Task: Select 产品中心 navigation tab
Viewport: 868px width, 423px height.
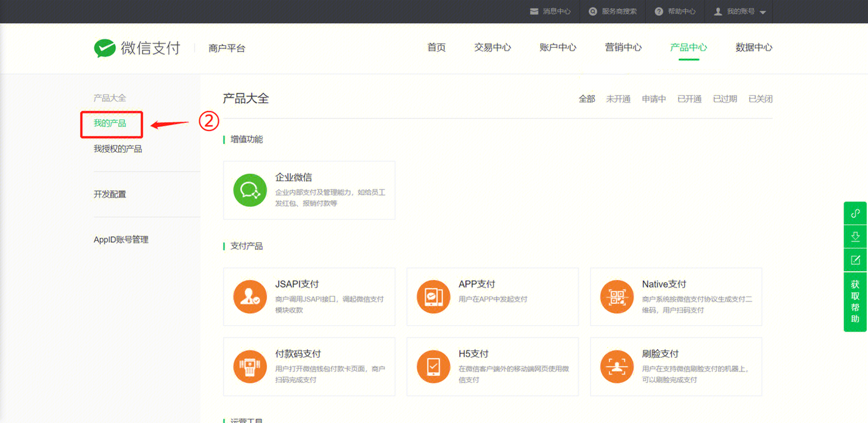Action: [689, 47]
